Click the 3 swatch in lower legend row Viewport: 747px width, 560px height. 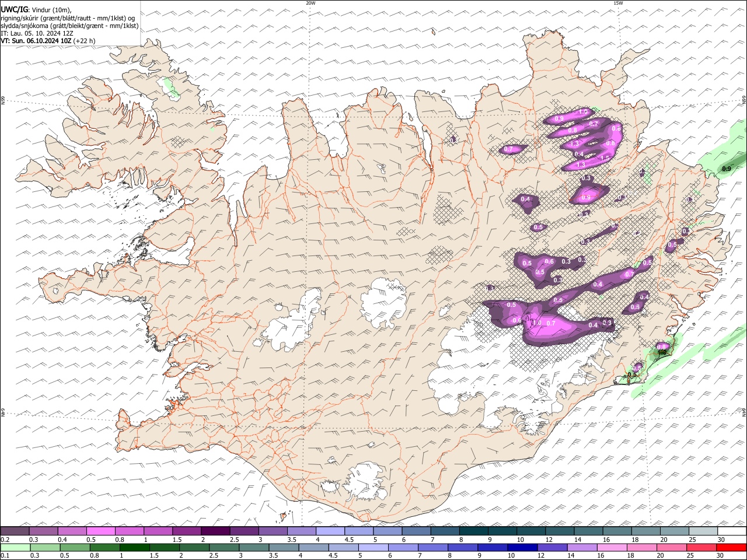click(254, 547)
